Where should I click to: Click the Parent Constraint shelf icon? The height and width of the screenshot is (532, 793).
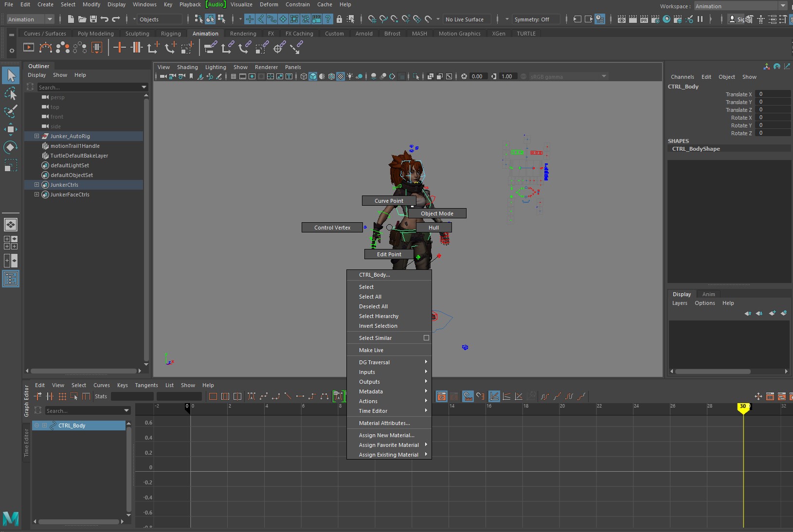click(x=211, y=48)
